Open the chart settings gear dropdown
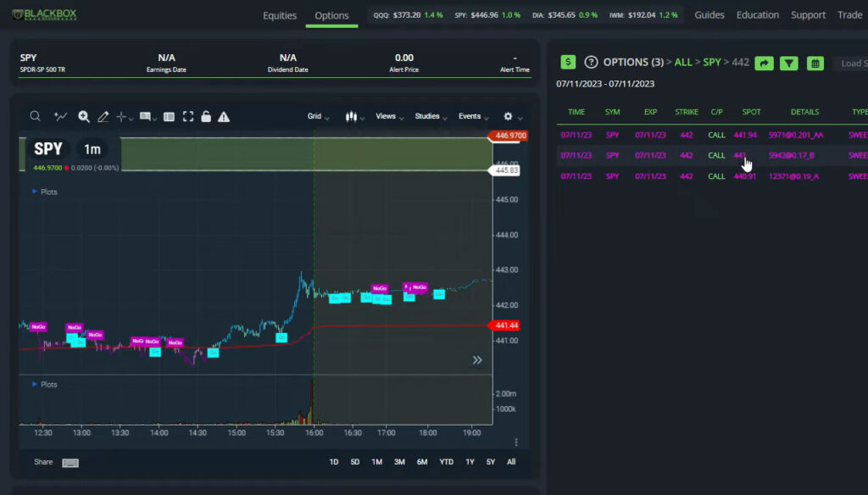 512,117
